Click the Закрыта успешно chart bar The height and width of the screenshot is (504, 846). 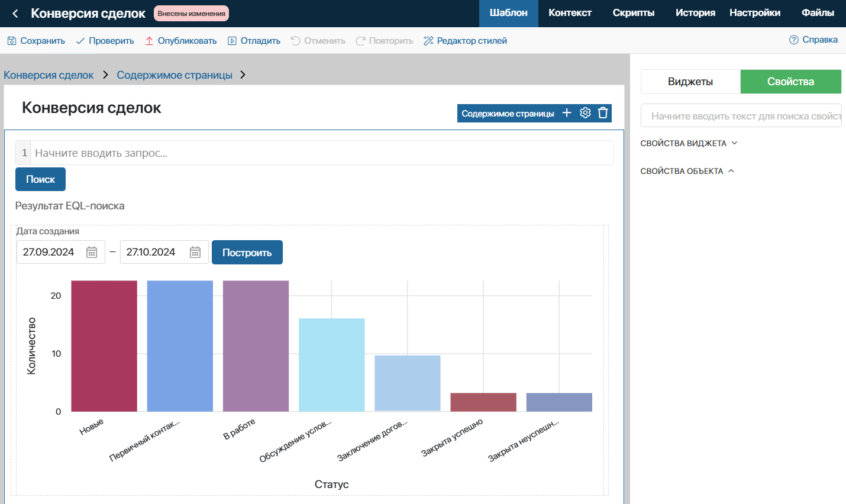[483, 402]
